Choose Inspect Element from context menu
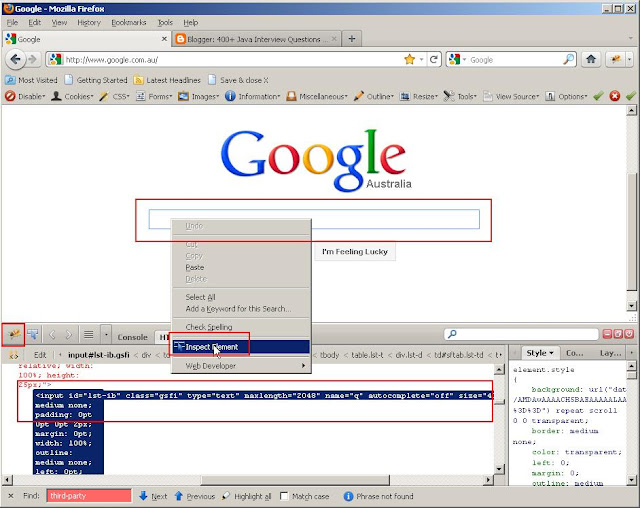640x508 pixels. pyautogui.click(x=241, y=347)
